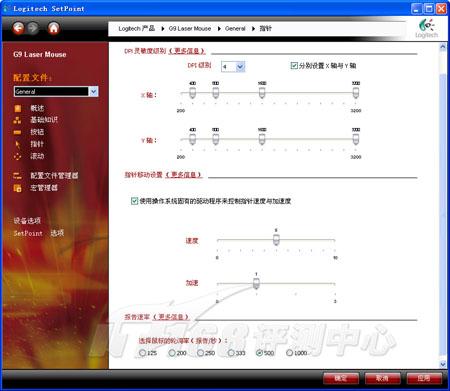The height and width of the screenshot is (391, 450).
Task: Open the 按钮 buttons sidebar icon
Action: click(17, 132)
